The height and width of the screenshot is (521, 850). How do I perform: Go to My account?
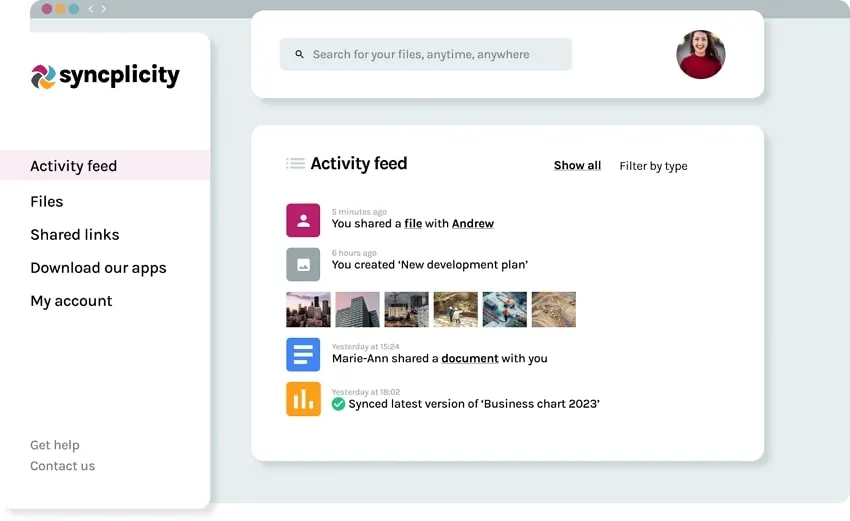point(71,301)
